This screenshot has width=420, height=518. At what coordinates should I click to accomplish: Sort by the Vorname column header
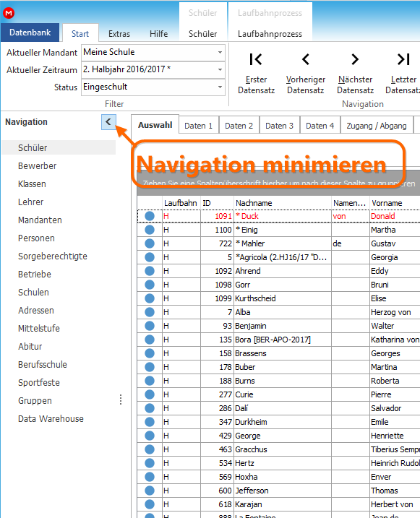[x=395, y=203]
